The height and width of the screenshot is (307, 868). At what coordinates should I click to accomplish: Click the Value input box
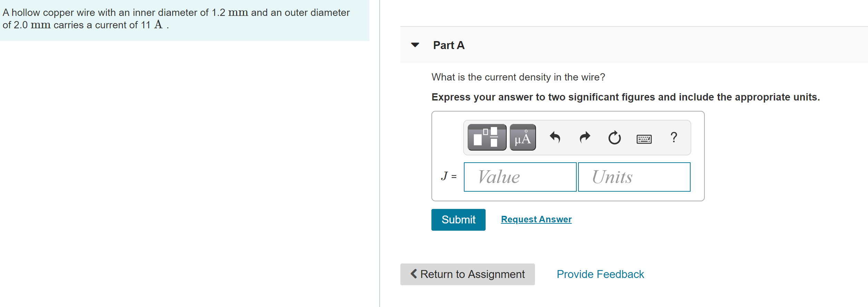(x=520, y=177)
